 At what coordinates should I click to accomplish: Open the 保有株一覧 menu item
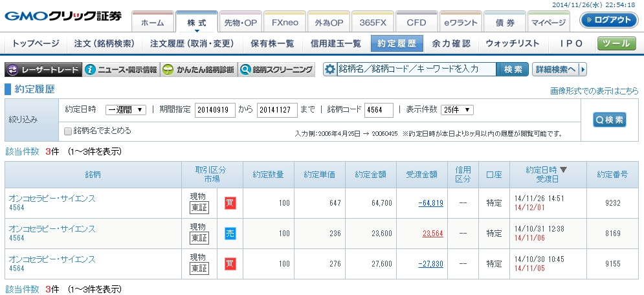click(x=272, y=44)
